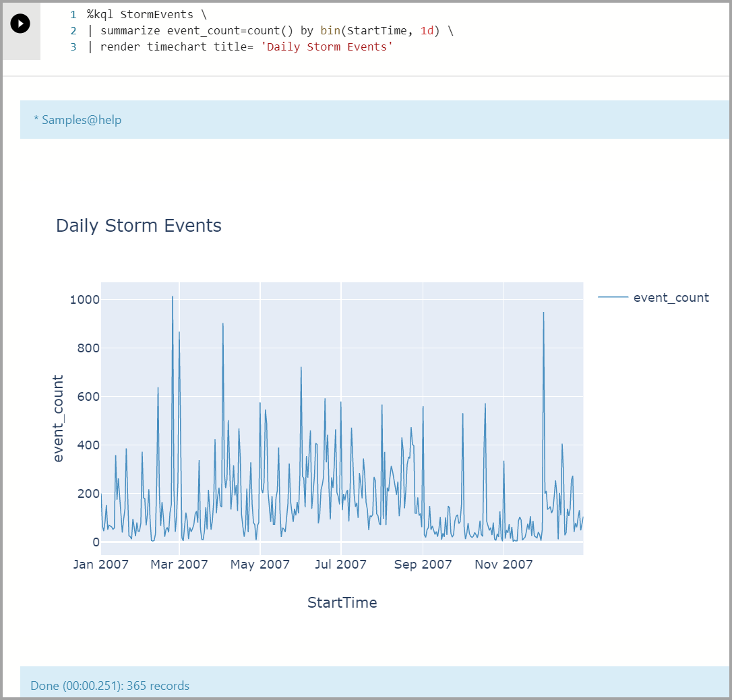Viewport: 732px width, 700px height.
Task: Click the 1d bin parameter in code
Action: [427, 30]
